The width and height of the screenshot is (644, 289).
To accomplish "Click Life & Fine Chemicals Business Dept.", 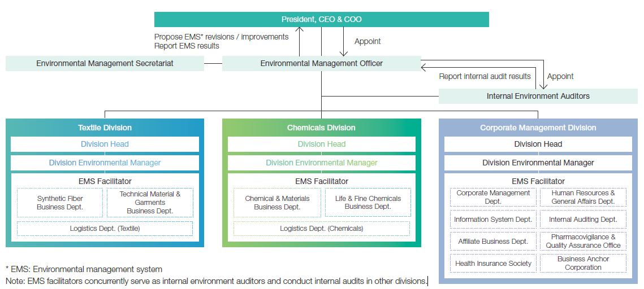I will point(368,203).
